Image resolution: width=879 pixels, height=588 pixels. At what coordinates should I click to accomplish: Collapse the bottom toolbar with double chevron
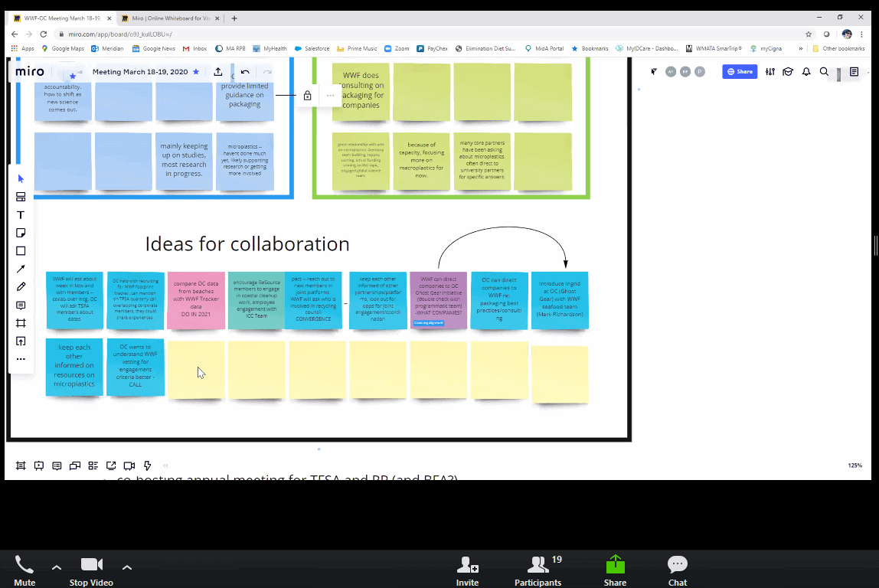[x=165, y=465]
